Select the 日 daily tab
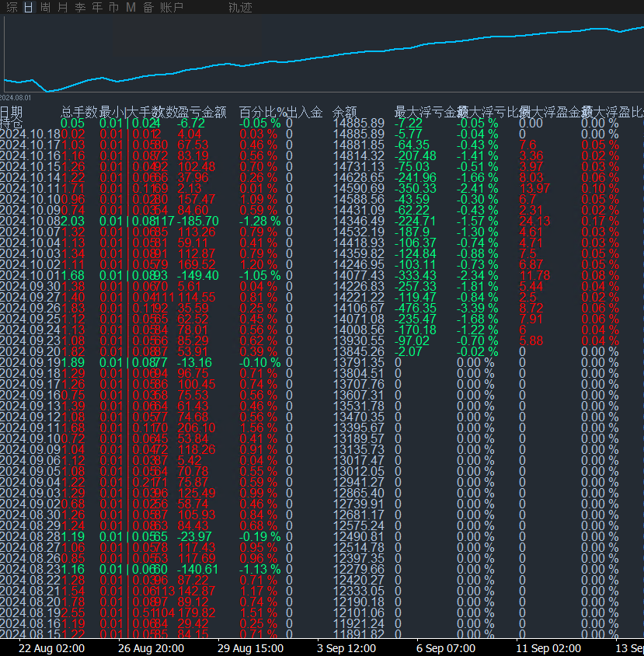The image size is (644, 656). coord(29,7)
